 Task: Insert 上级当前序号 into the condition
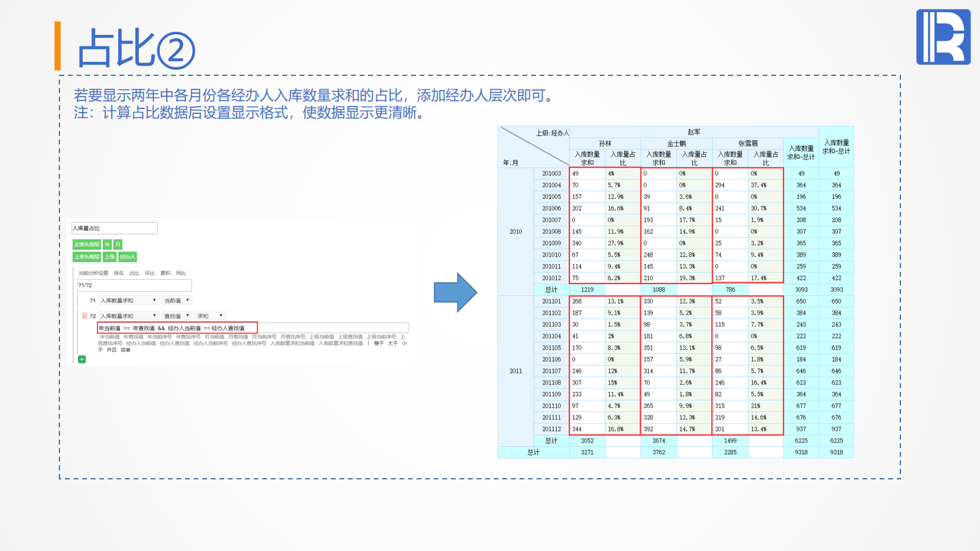click(382, 337)
